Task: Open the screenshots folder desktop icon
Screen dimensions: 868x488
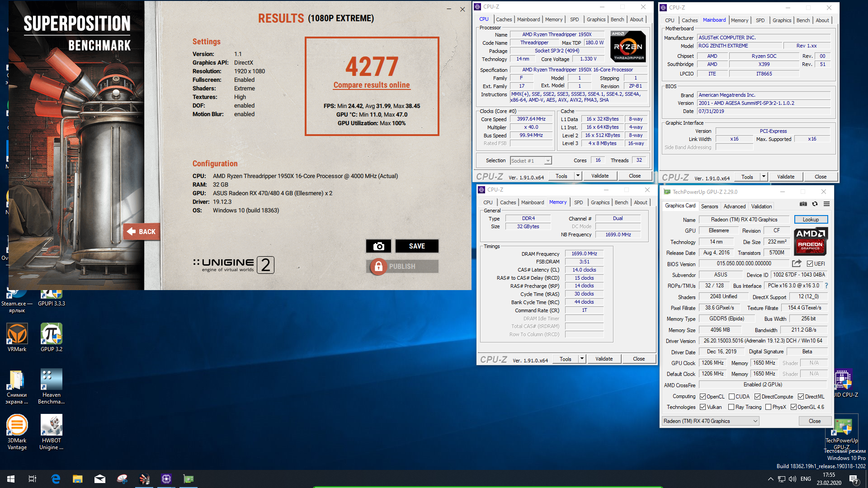Action: pyautogui.click(x=17, y=386)
